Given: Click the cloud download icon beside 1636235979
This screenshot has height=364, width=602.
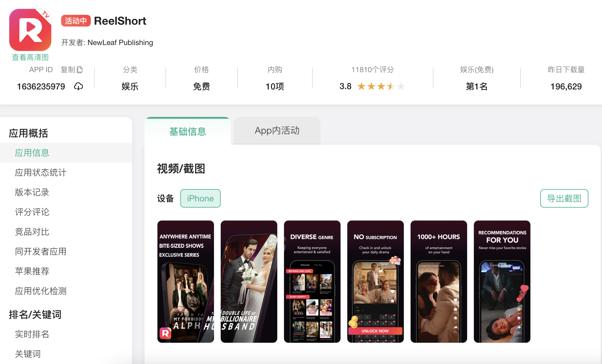Looking at the screenshot, I should [78, 86].
